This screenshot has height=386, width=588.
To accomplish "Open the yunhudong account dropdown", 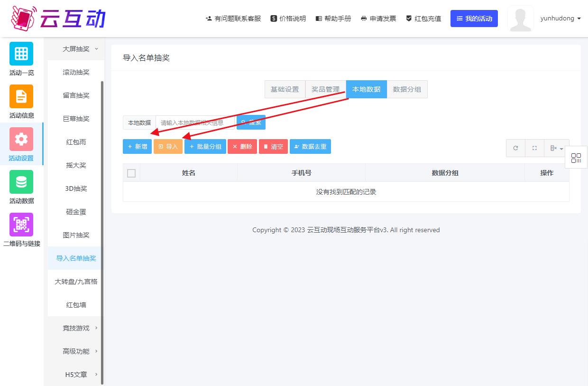I will pos(560,19).
